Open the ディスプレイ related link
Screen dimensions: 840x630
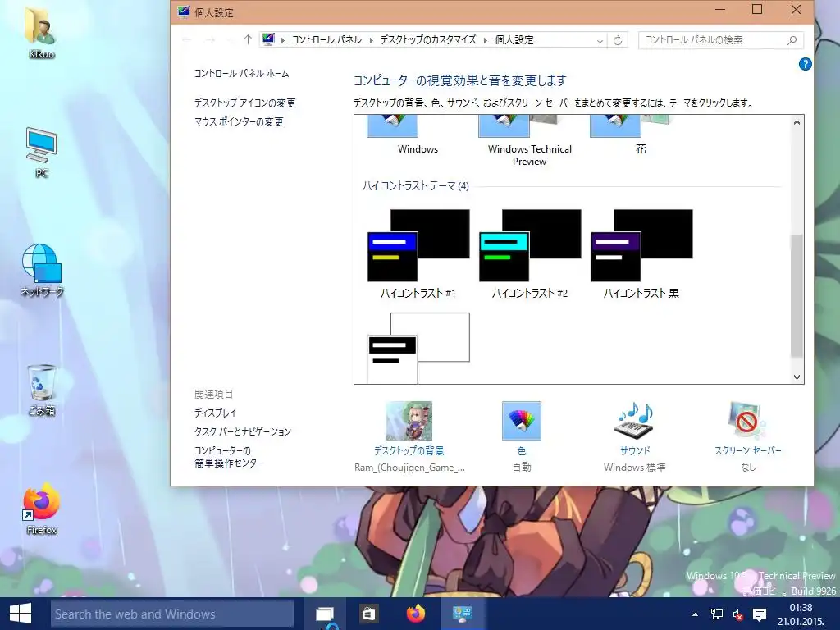[x=216, y=413]
